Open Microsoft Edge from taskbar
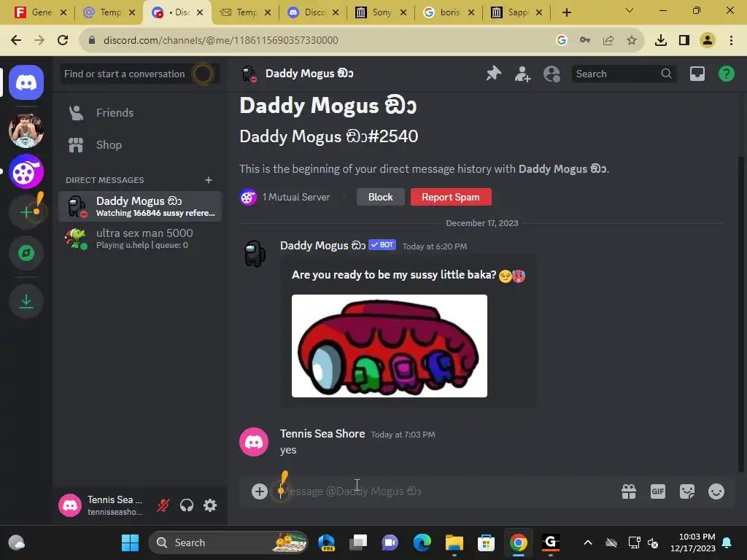Image resolution: width=747 pixels, height=560 pixels. [x=422, y=542]
